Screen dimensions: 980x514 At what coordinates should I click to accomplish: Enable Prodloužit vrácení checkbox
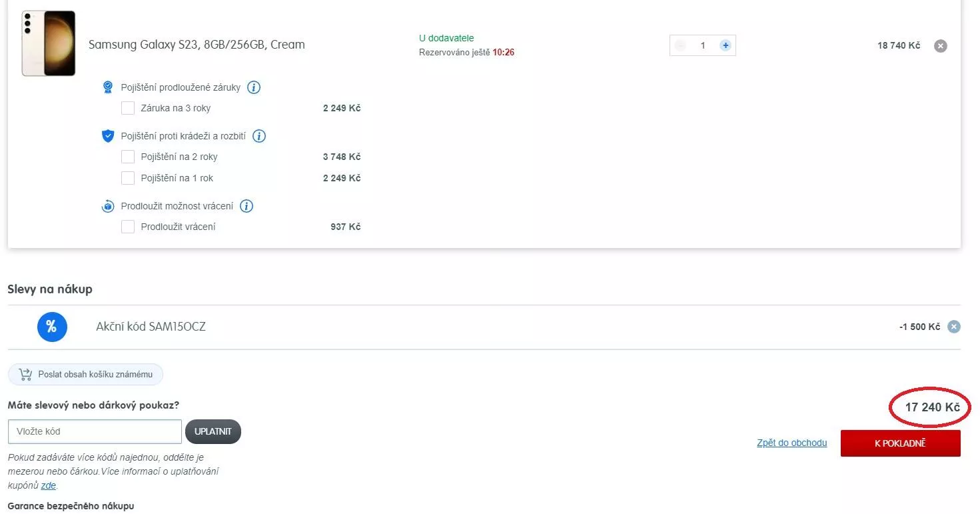click(128, 227)
